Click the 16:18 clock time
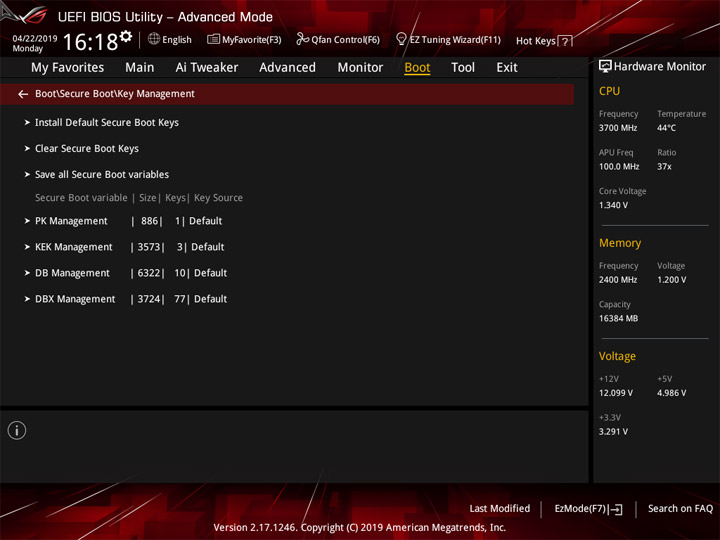Viewport: 720px width, 540px height. click(90, 42)
